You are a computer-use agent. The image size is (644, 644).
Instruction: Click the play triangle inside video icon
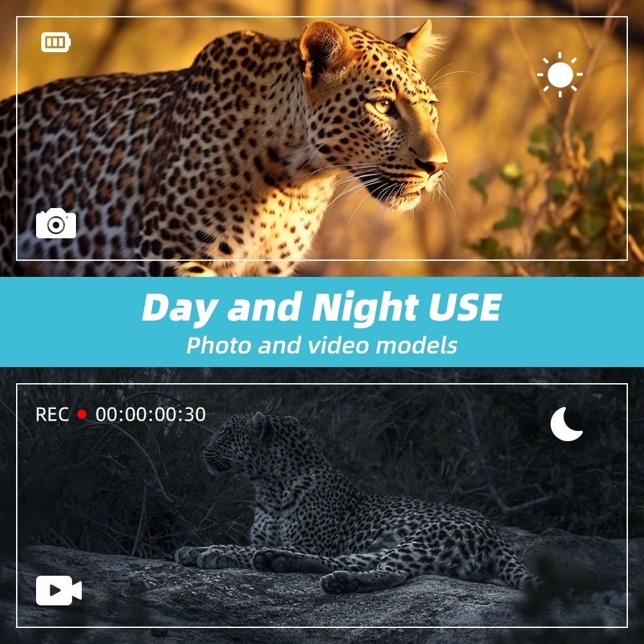55,591
